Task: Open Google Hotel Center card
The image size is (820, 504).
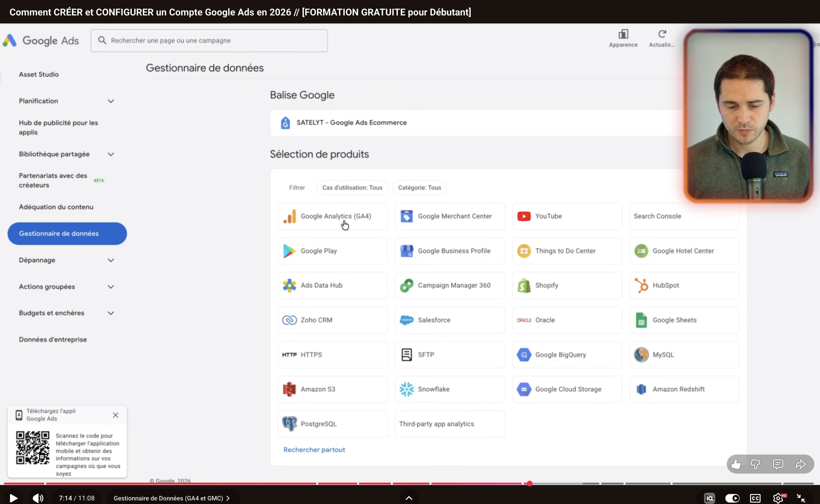Action: 684,251
